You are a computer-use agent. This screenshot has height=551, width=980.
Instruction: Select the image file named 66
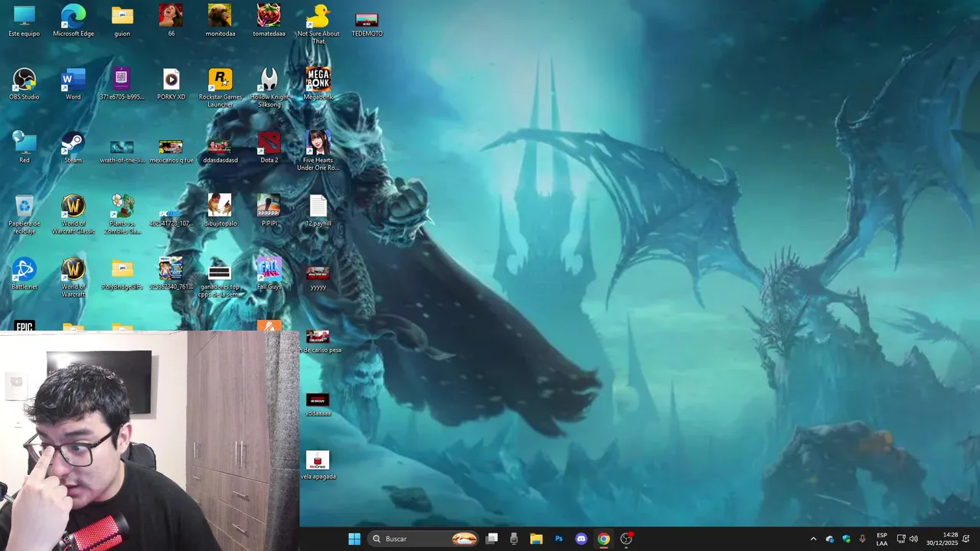click(171, 21)
